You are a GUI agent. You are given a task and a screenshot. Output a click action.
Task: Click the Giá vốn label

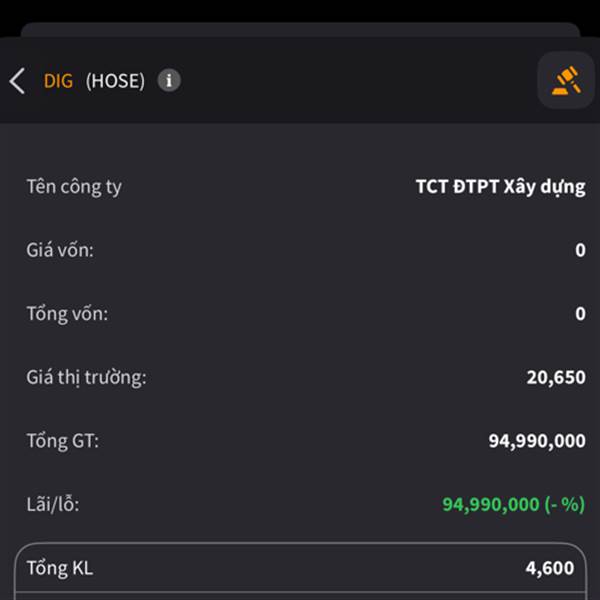60,250
